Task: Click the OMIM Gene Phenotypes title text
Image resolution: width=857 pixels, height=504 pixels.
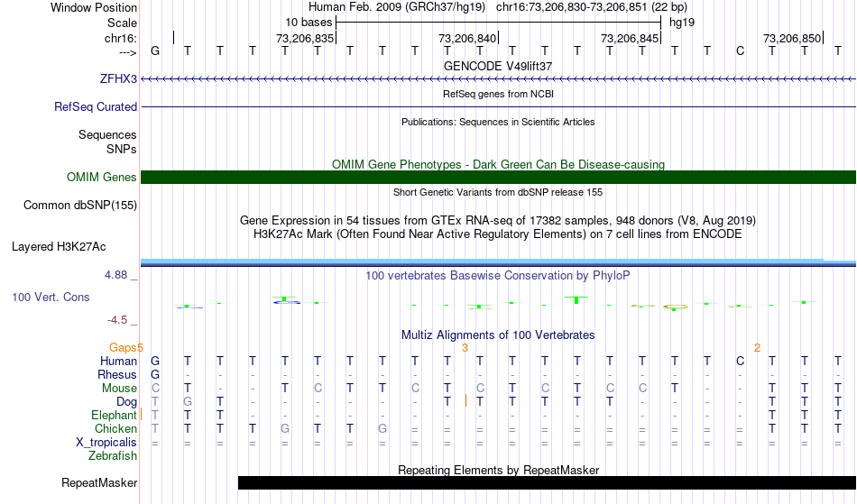Action: tap(498, 164)
